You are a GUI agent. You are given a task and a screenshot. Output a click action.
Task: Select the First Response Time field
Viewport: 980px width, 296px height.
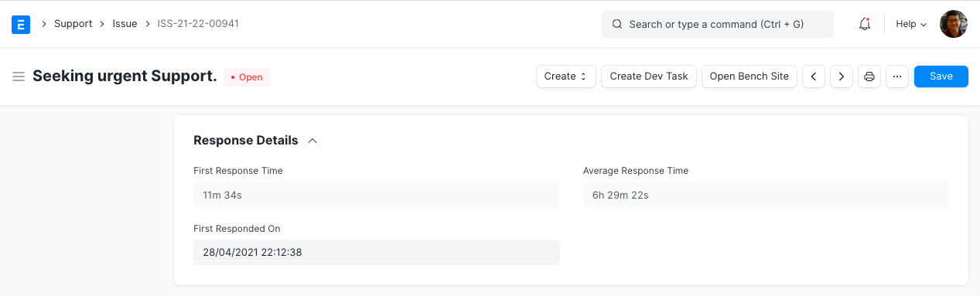tap(377, 196)
